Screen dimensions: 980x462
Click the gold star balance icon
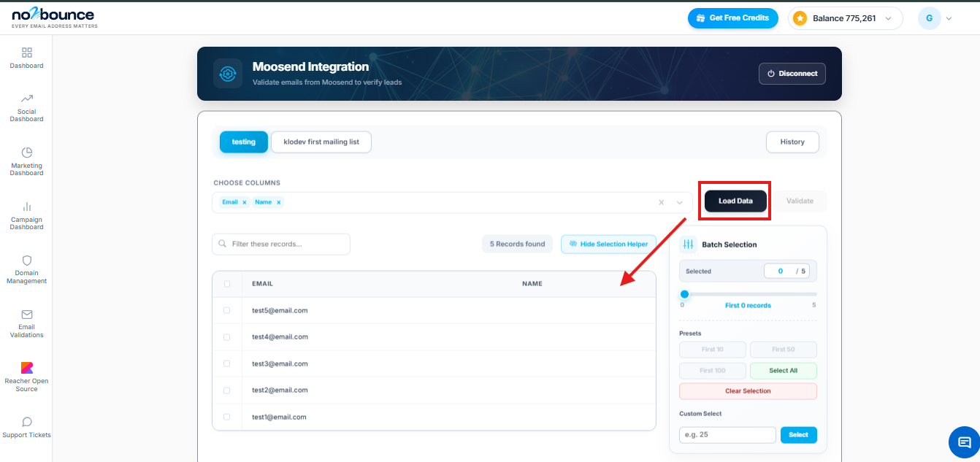(800, 18)
